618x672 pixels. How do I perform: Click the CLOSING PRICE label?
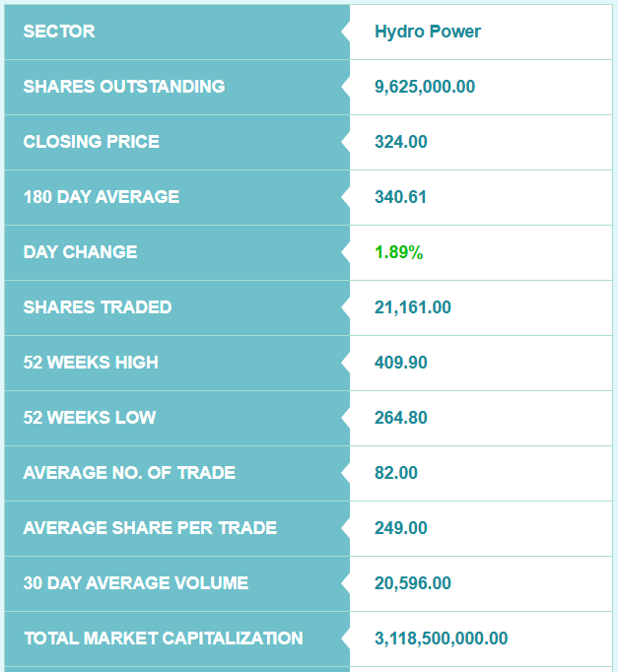tap(92, 142)
